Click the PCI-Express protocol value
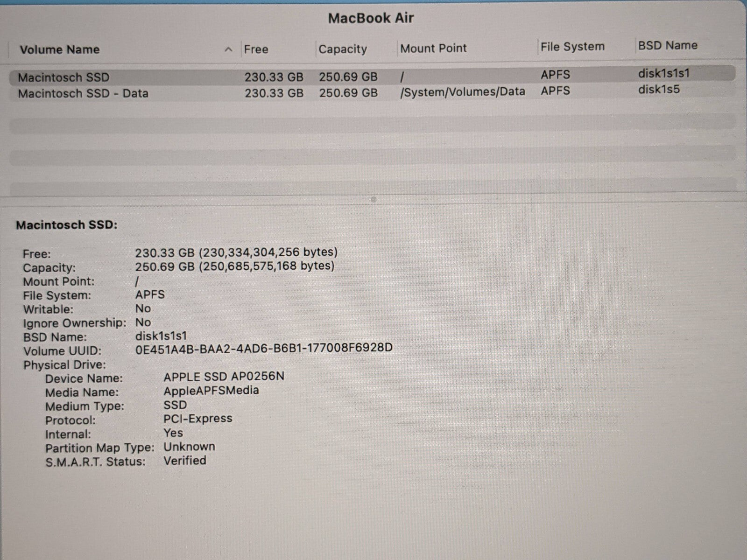This screenshot has height=560, width=747. tap(197, 418)
